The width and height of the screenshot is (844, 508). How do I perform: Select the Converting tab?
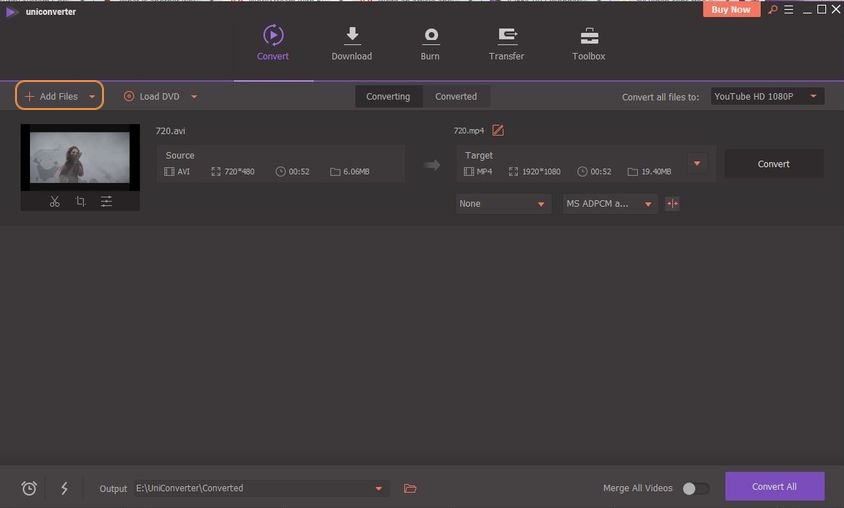pos(388,96)
